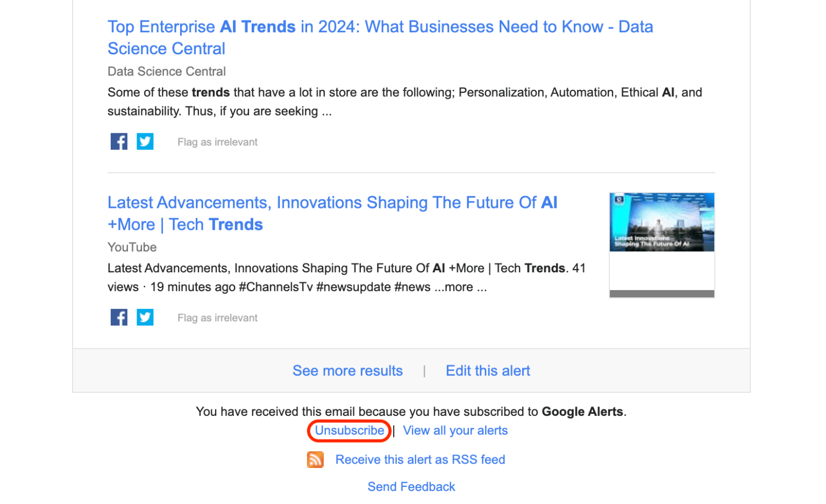Viewport: 826px width, 504px height.
Task: Click View all your alerts
Action: coord(455,430)
